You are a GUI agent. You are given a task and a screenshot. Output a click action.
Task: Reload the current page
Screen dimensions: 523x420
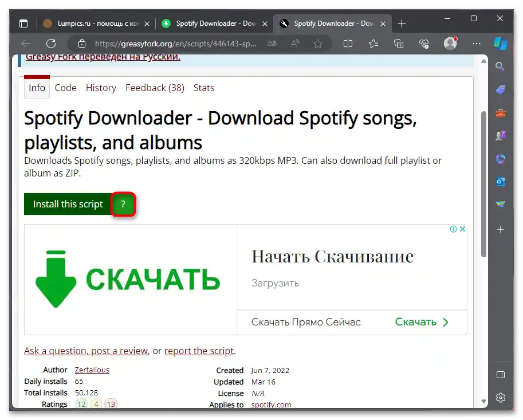[x=51, y=44]
